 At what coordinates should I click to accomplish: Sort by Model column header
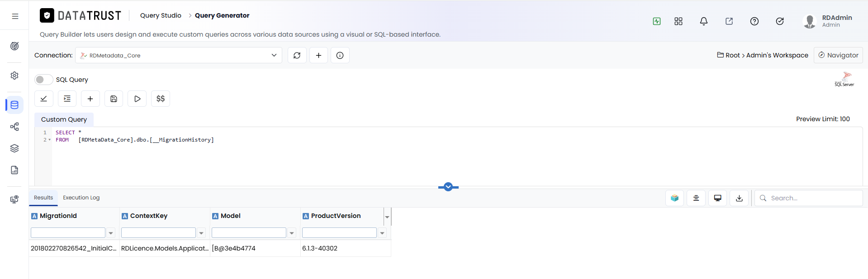231,216
